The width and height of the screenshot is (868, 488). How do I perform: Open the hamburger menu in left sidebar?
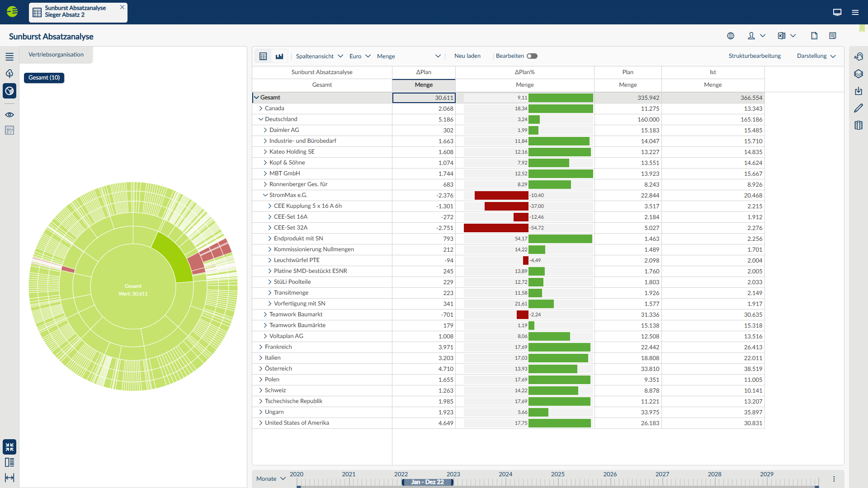pos(9,56)
